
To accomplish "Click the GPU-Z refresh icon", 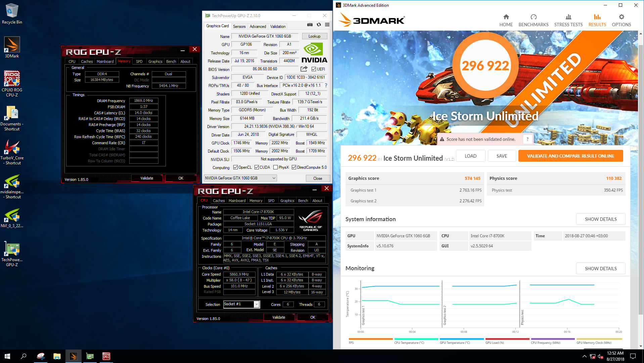I will pos(319,25).
